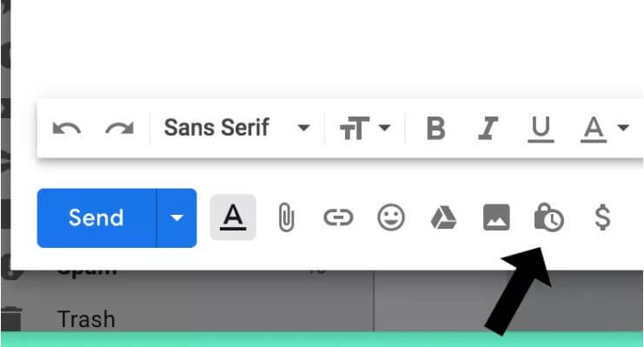The height and width of the screenshot is (347, 644).
Task: Open the emoji picker smiley icon
Action: (x=391, y=217)
